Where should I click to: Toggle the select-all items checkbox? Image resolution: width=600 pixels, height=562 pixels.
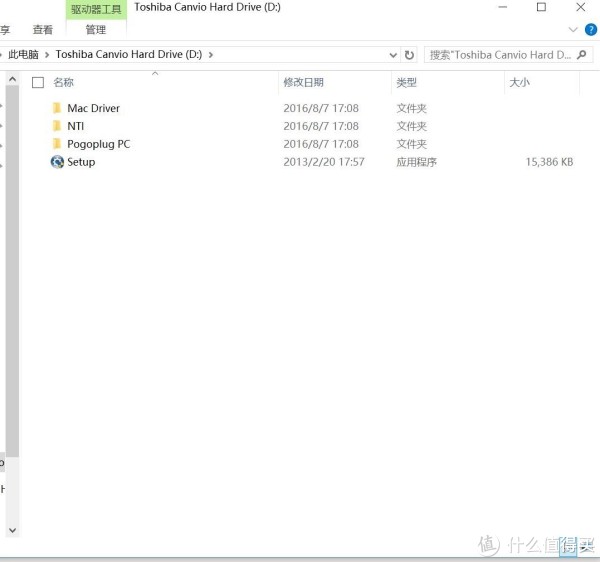tap(38, 82)
